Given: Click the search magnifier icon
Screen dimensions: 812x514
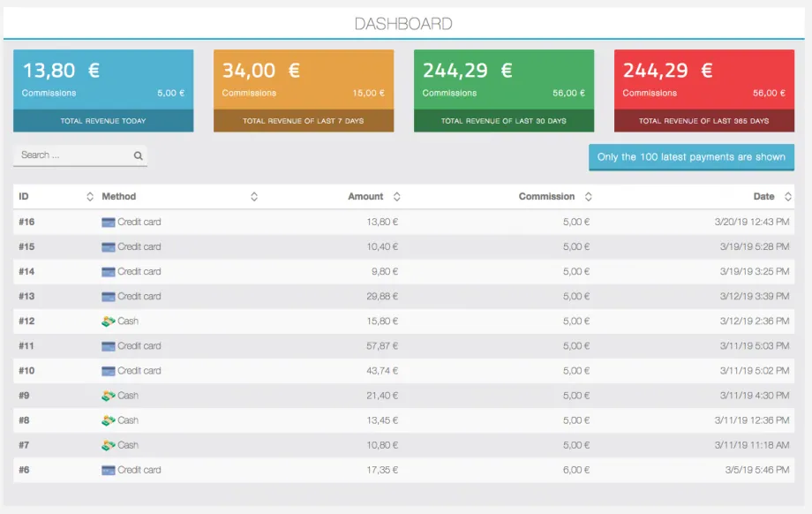Looking at the screenshot, I should pos(138,155).
